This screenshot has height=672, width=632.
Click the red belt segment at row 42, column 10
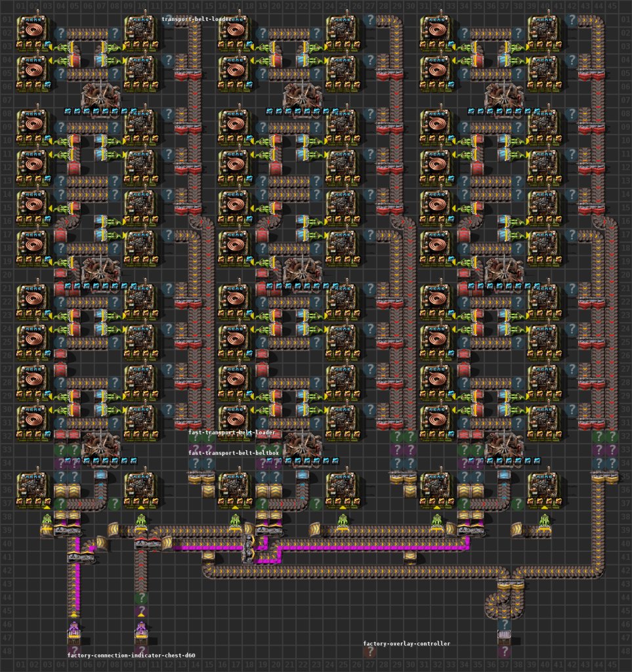tap(141, 571)
